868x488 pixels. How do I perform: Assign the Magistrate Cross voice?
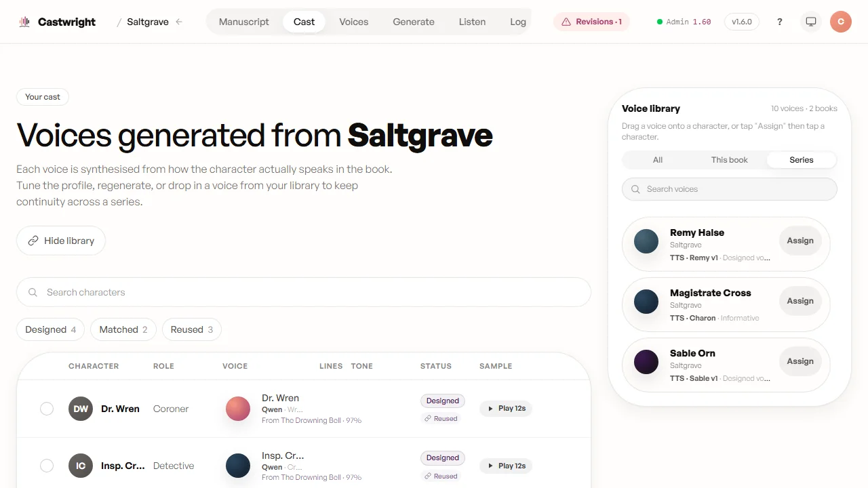[800, 301]
